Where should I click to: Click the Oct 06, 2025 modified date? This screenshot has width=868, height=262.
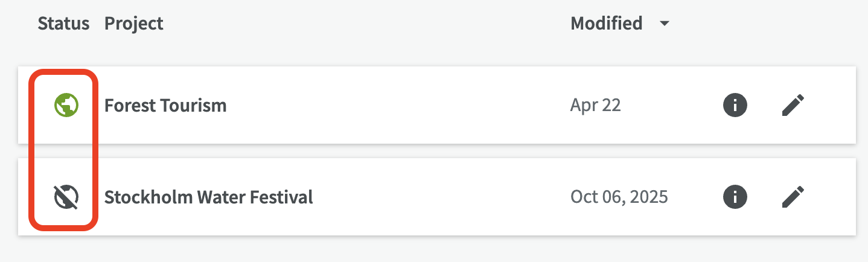619,197
